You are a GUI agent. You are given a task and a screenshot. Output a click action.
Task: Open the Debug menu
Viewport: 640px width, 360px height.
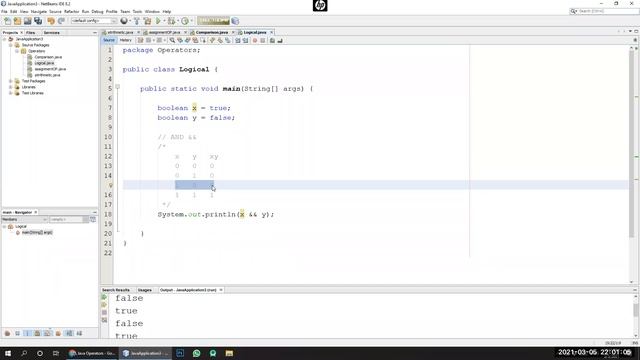click(97, 11)
